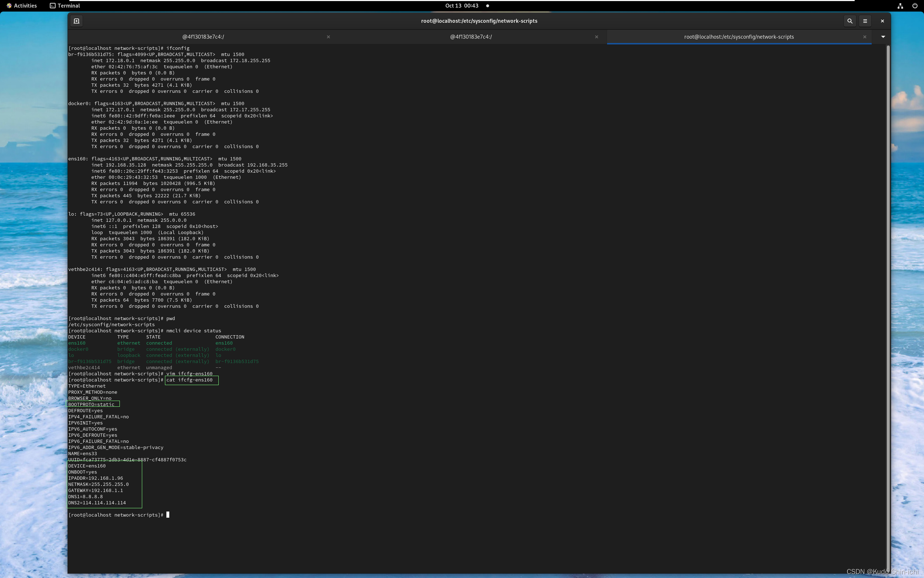The height and width of the screenshot is (578, 924).
Task: Open terminal search
Action: click(x=850, y=21)
